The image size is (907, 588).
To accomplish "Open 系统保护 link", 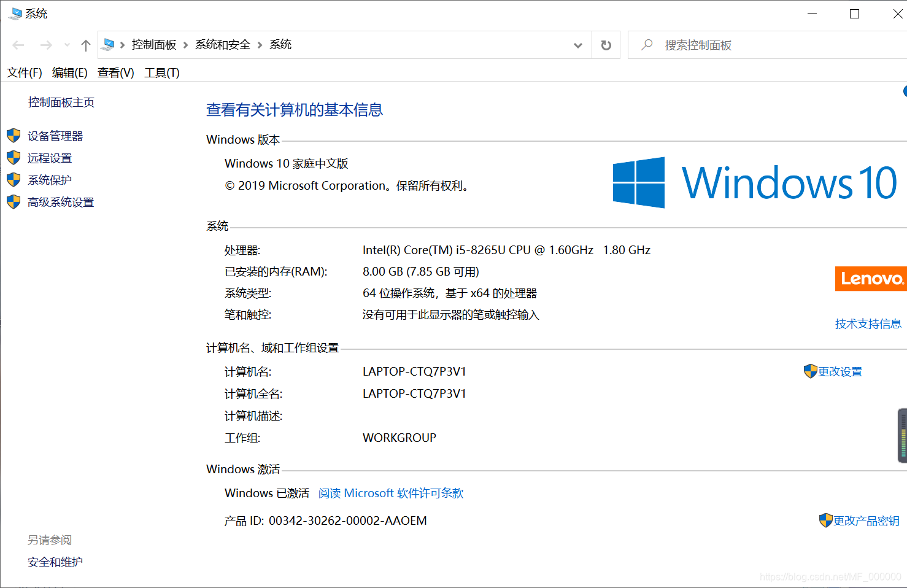I will click(50, 180).
